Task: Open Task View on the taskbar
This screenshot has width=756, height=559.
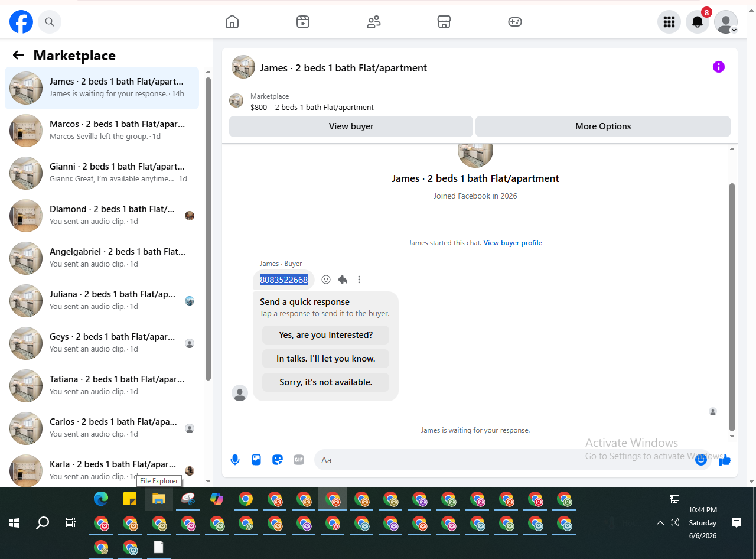Action: pos(71,523)
